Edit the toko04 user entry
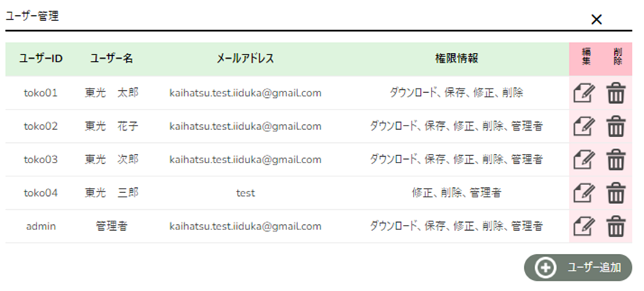Image resolution: width=644 pixels, height=291 pixels. 584,193
